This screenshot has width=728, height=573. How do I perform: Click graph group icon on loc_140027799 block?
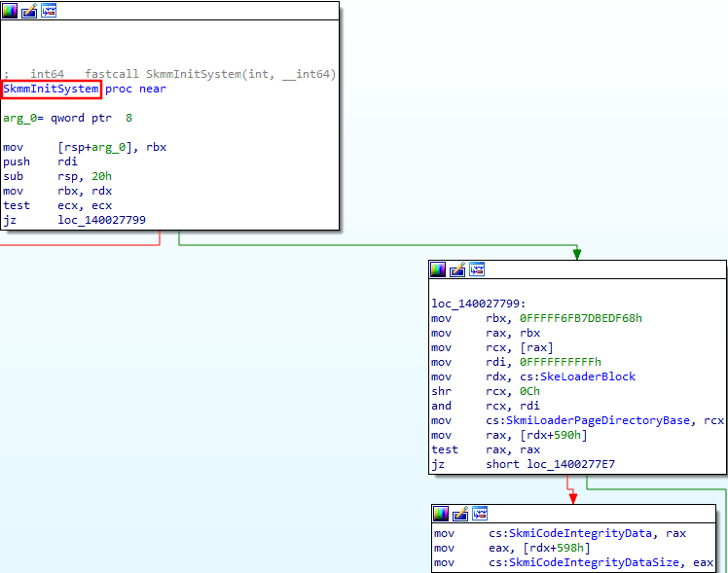tap(476, 269)
